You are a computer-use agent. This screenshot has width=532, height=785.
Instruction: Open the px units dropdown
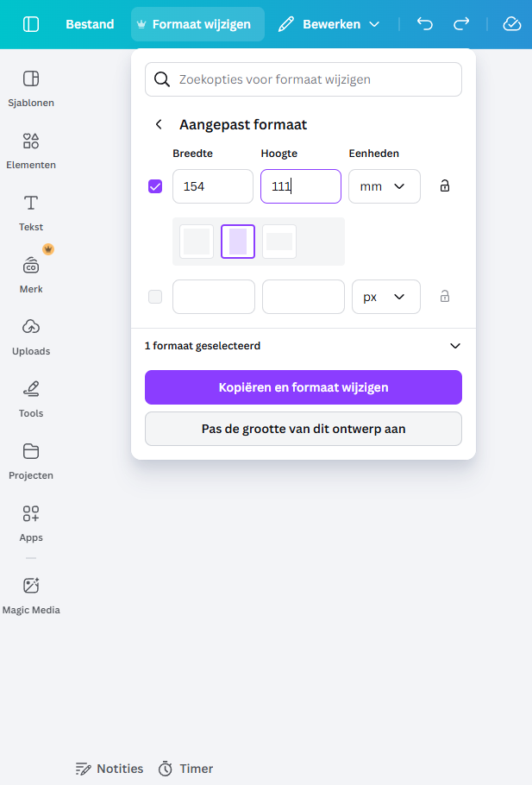[385, 296]
